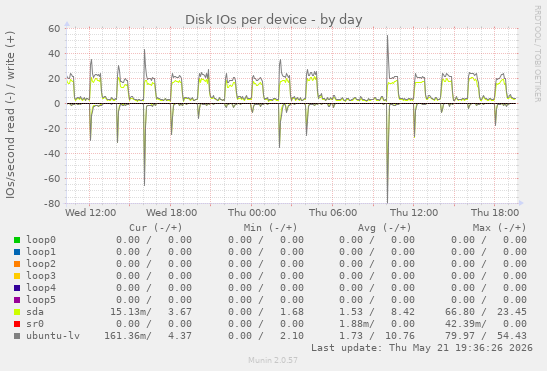This screenshot has width=547, height=371.
Task: Click the orange loop2 legend swatch
Action: click(17, 264)
